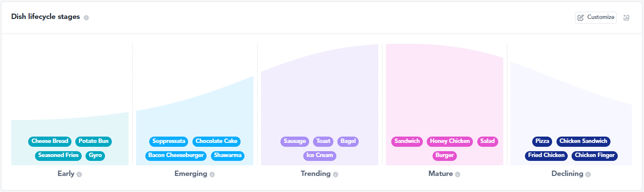Click info icon beside Dish lifecycle stages title
644x192 pixels.
[86, 18]
